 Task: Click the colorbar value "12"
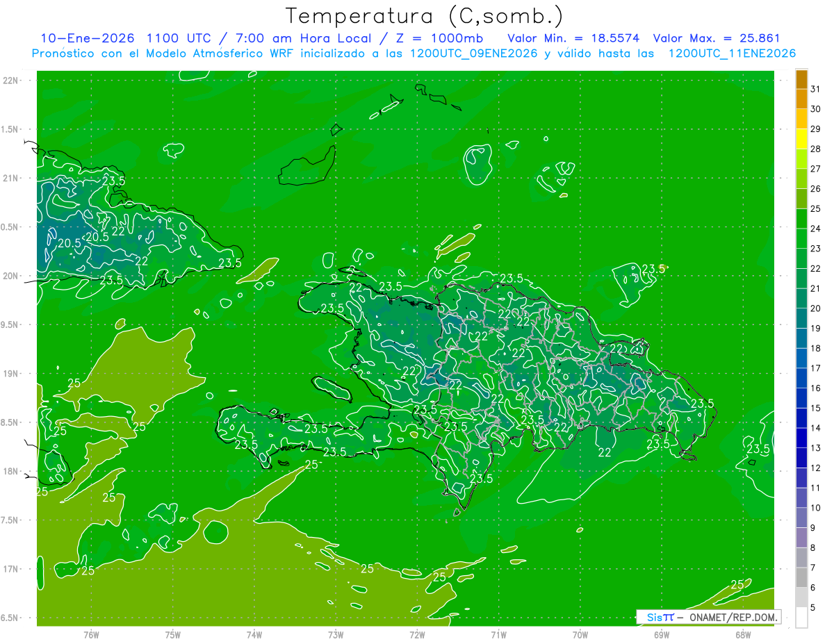pyautogui.click(x=815, y=468)
